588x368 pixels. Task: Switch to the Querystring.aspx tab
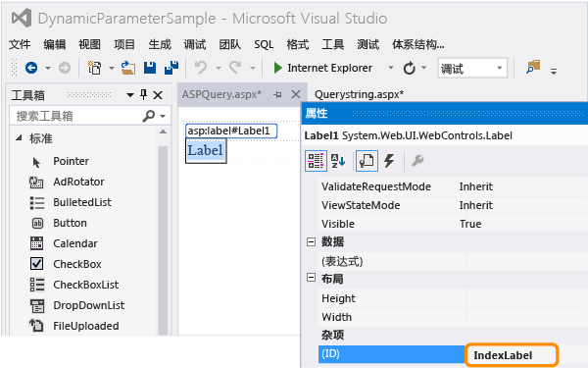pyautogui.click(x=359, y=94)
